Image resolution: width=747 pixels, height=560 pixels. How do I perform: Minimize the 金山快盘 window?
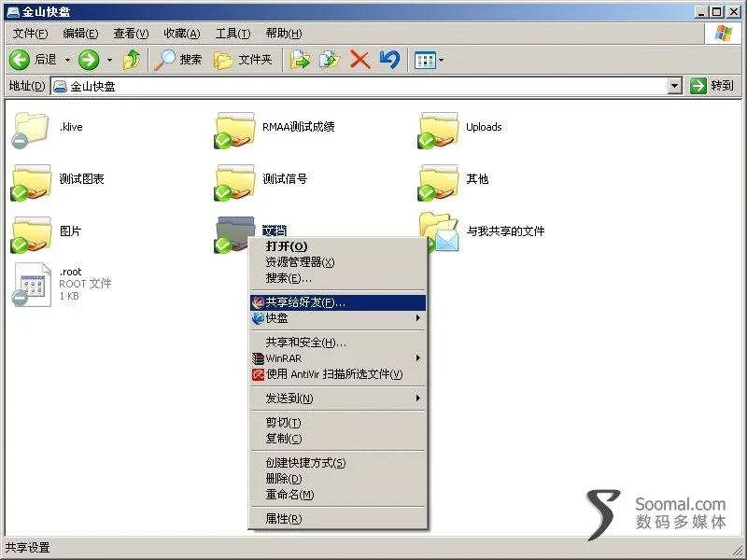(701, 12)
